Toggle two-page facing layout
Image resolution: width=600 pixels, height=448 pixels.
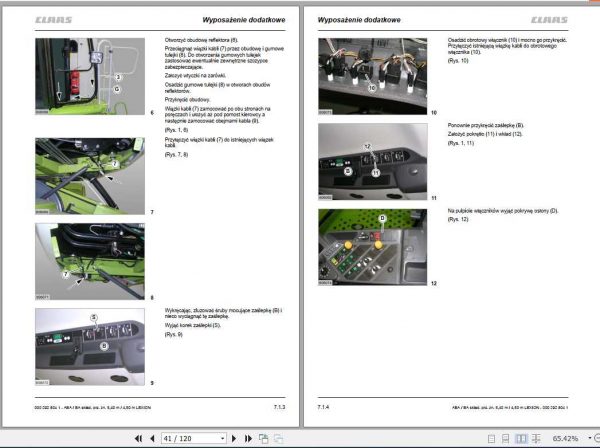(521, 438)
